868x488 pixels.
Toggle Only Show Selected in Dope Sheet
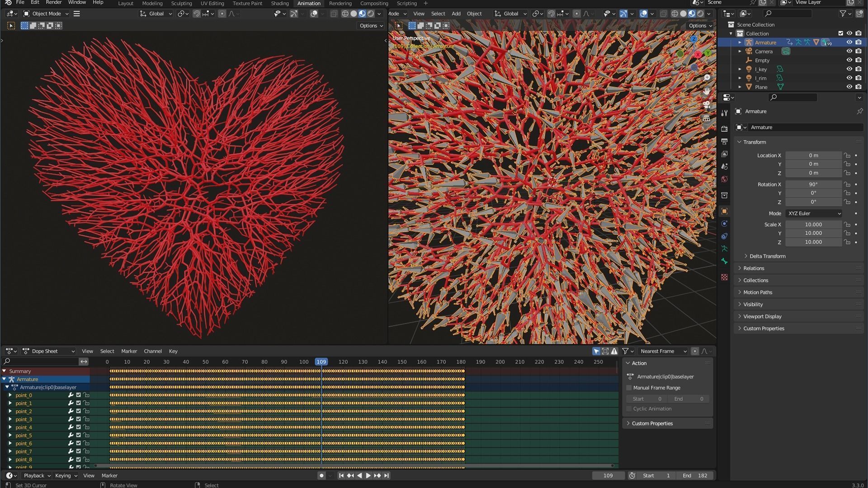pos(596,351)
